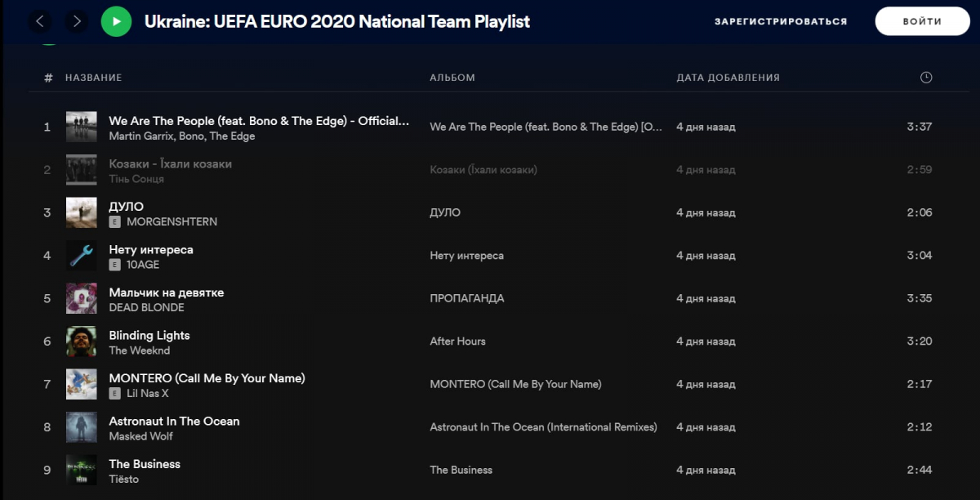Click the explicit badge next to Lil Nas X
The image size is (980, 500).
tap(115, 393)
